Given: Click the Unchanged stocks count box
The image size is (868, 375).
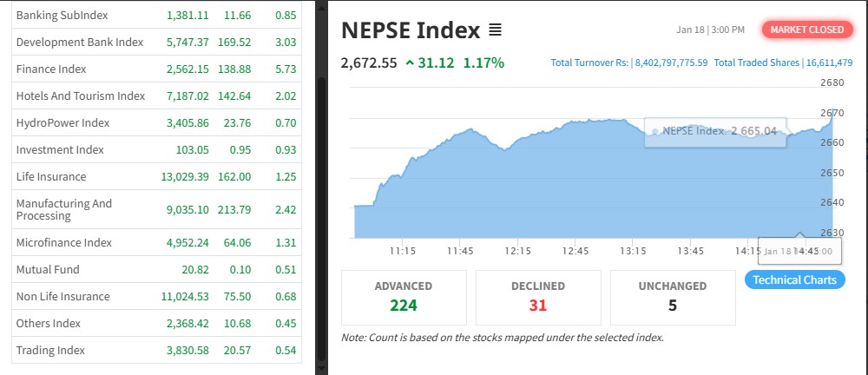Looking at the screenshot, I should (673, 296).
